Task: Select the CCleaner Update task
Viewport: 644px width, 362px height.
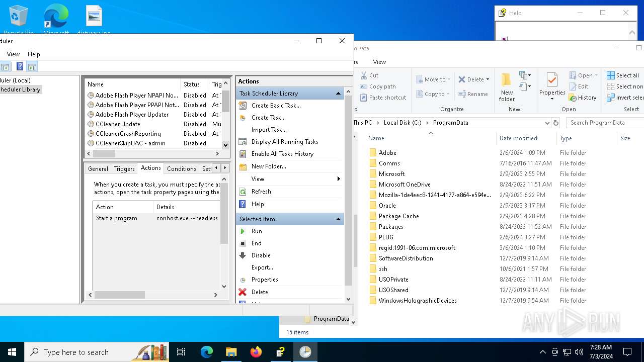Action: click(x=118, y=124)
